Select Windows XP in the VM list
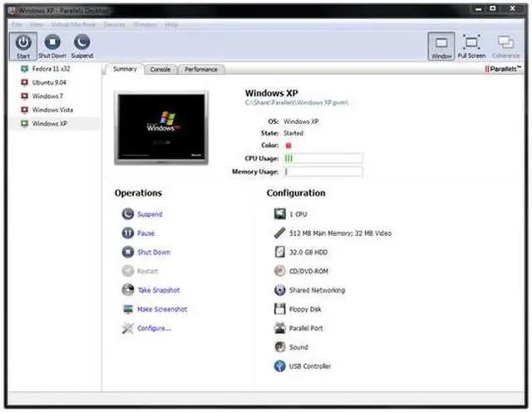 tap(54, 124)
